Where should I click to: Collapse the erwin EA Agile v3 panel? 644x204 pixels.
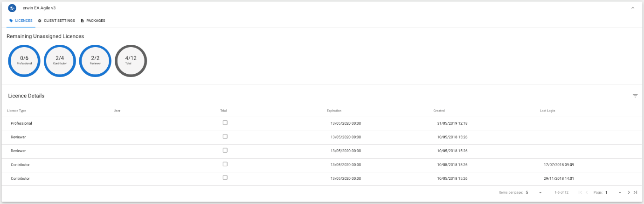pyautogui.click(x=632, y=8)
